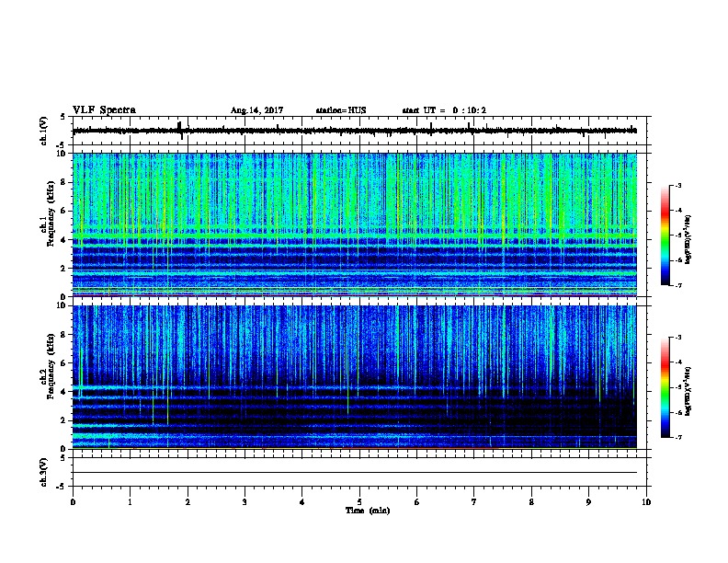This screenshot has width=728, height=563.
Task: Click the "8" kHz tick on ch.1 axis
Action: 63,182
